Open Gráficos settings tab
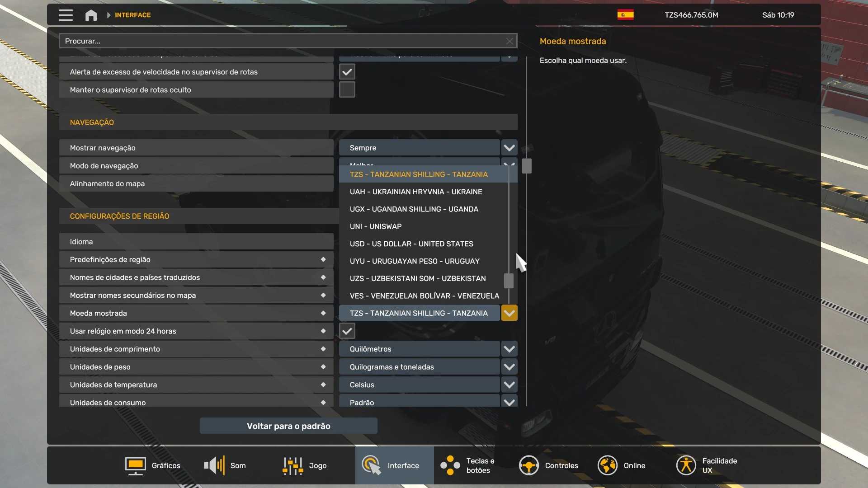This screenshot has height=488, width=868. [153, 465]
